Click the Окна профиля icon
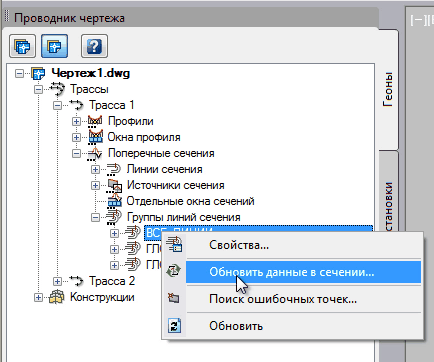The width and height of the screenshot is (434, 362). [x=95, y=137]
